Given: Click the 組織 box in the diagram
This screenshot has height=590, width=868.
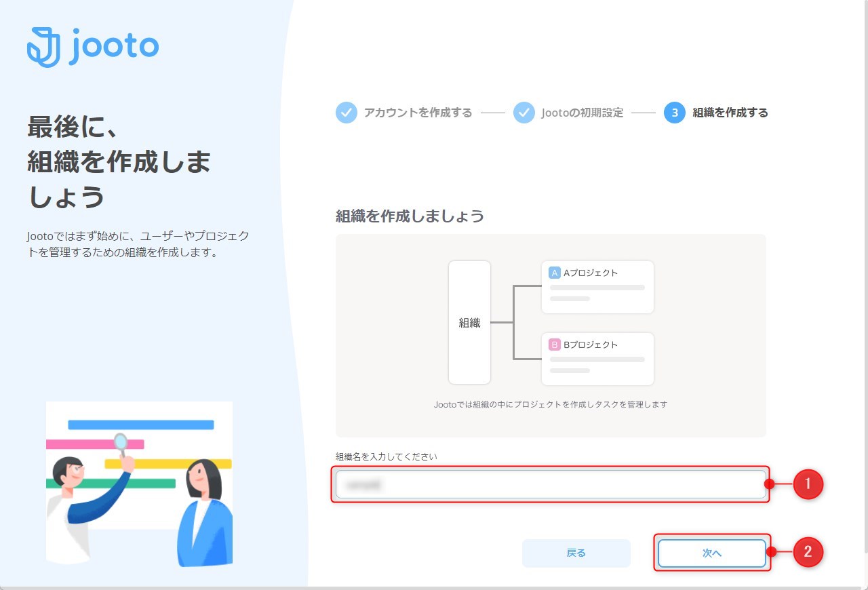Looking at the screenshot, I should 469,322.
